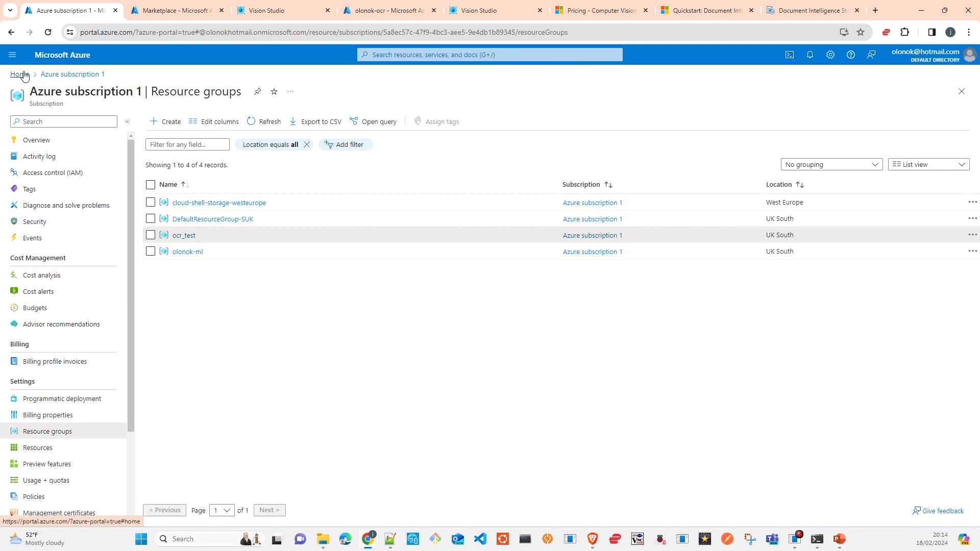Image resolution: width=980 pixels, height=551 pixels.
Task: Open the feedback icon in top bar
Action: [871, 55]
